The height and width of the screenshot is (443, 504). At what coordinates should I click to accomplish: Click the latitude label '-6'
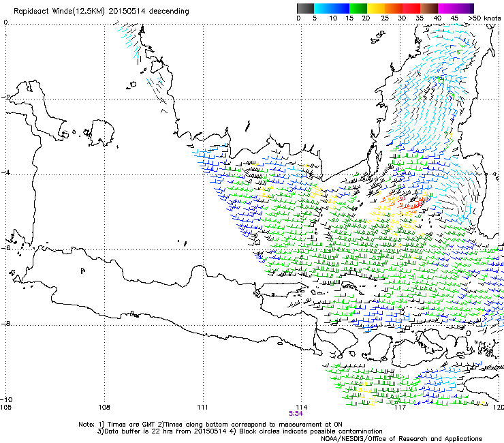[5, 248]
